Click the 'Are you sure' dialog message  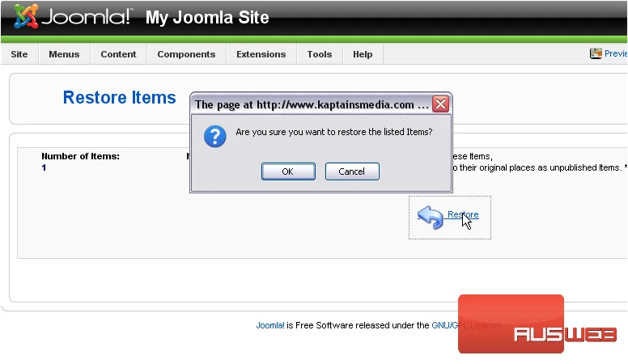[x=334, y=132]
